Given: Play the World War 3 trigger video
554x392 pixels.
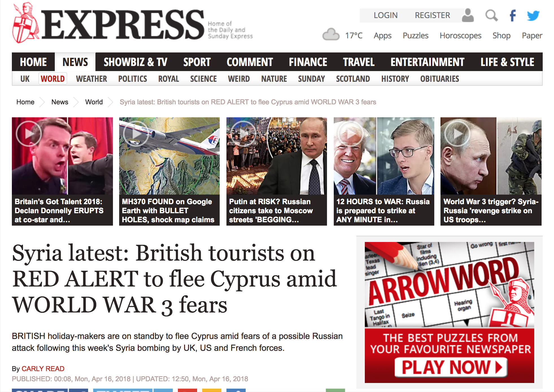Looking at the screenshot, I should 457,133.
